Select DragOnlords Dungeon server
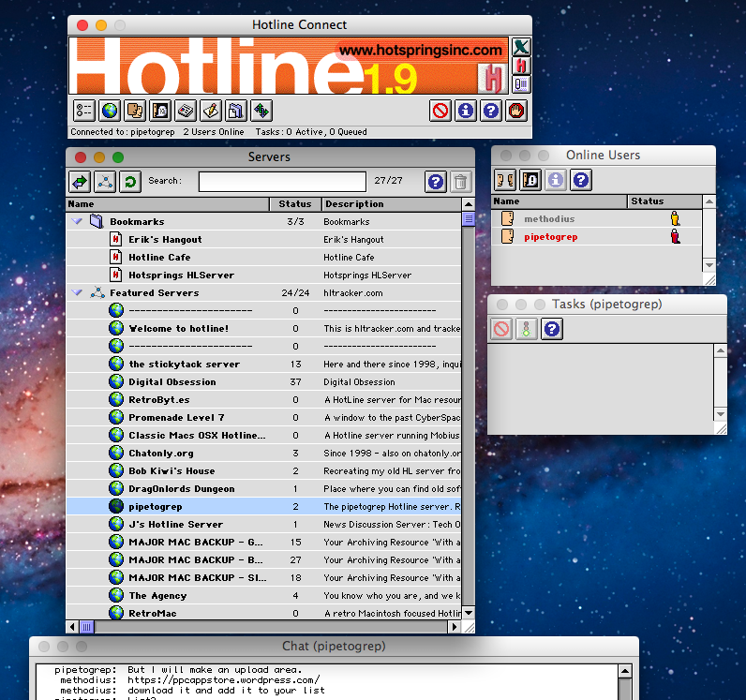This screenshot has width=746, height=700. pos(263,489)
